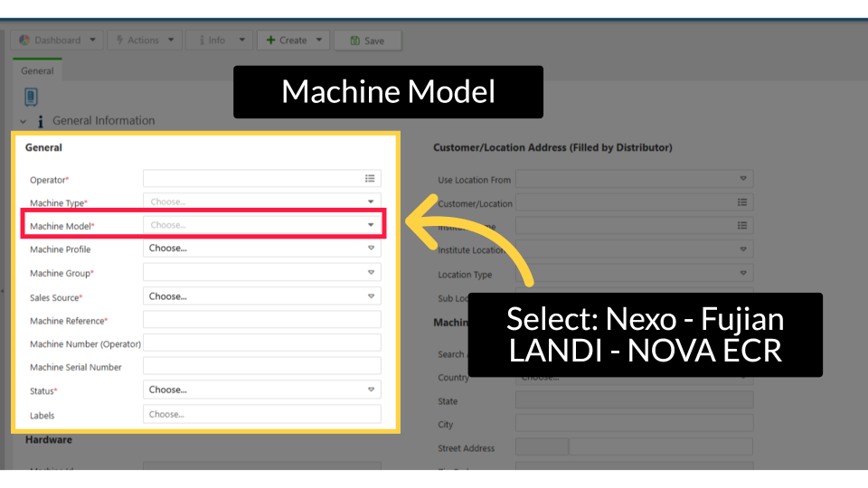The width and height of the screenshot is (868, 488).
Task: Click the Create button
Action: [x=293, y=41]
